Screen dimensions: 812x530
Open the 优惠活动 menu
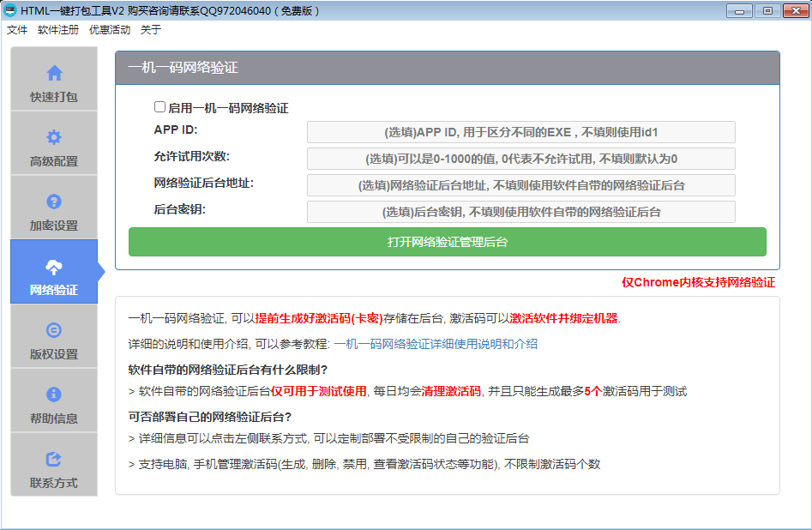pyautogui.click(x=110, y=30)
